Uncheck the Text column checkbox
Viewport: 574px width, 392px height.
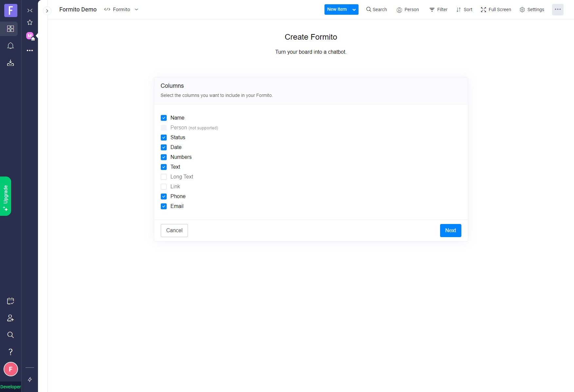(164, 167)
